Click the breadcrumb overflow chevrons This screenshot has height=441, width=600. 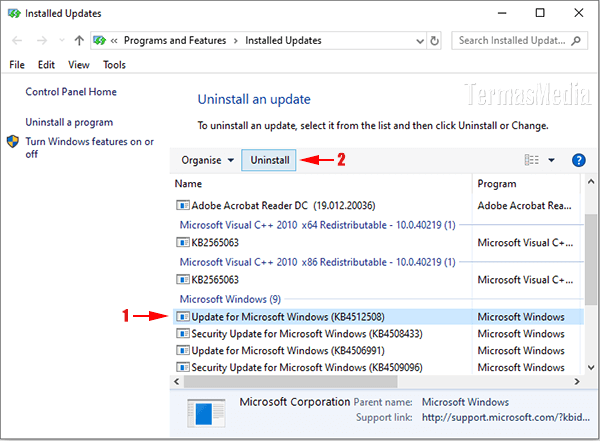pos(114,41)
